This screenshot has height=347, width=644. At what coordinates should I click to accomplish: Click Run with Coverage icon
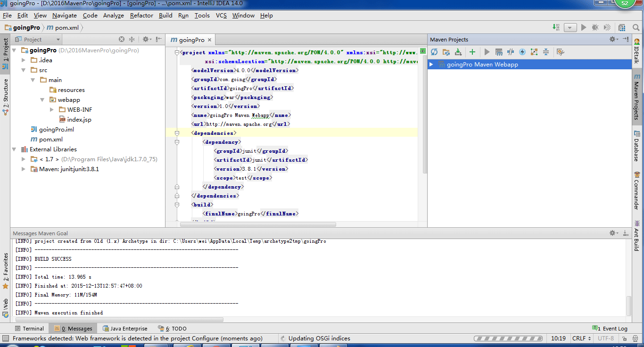(x=607, y=28)
